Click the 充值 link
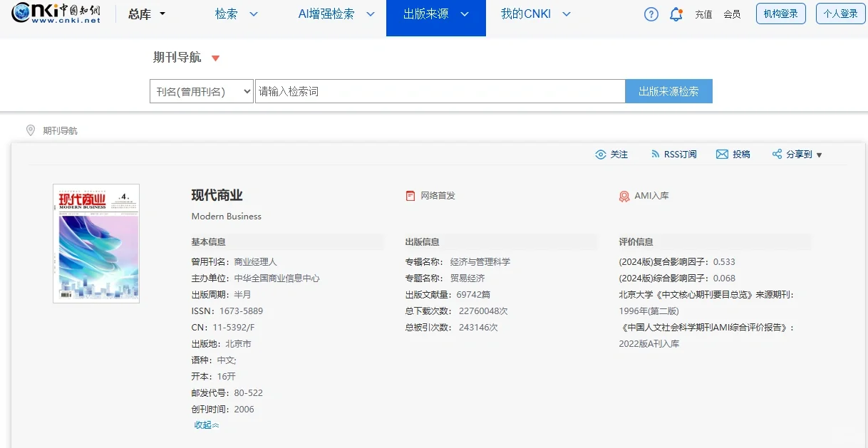868x448 pixels. click(703, 14)
